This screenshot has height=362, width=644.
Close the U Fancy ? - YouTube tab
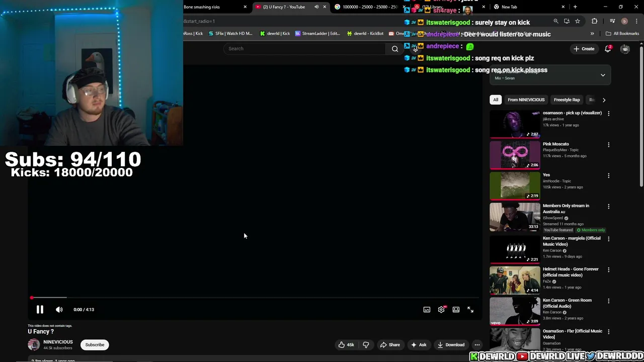325,7
